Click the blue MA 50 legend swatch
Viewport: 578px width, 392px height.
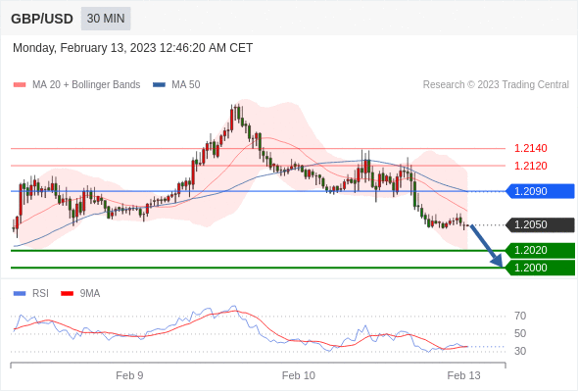click(x=159, y=85)
